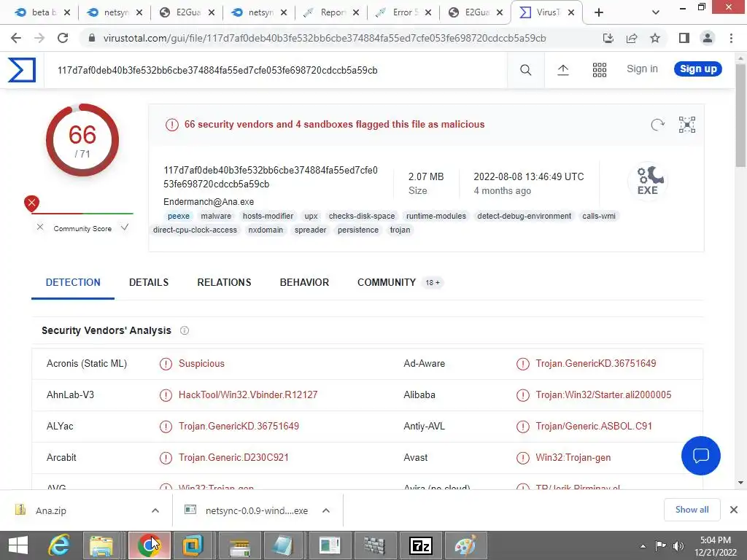Click the share page icon
Image resolution: width=747 pixels, height=560 pixels.
coord(632,38)
